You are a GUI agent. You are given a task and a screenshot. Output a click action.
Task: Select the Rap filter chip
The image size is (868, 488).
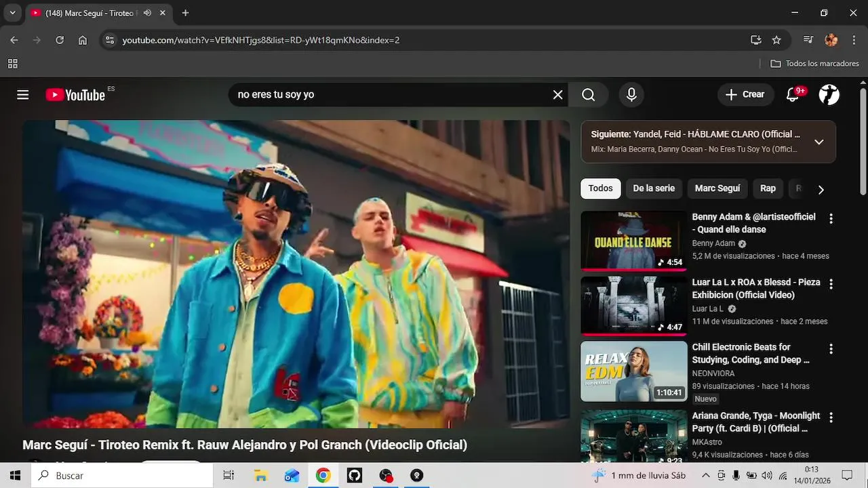[768, 188]
